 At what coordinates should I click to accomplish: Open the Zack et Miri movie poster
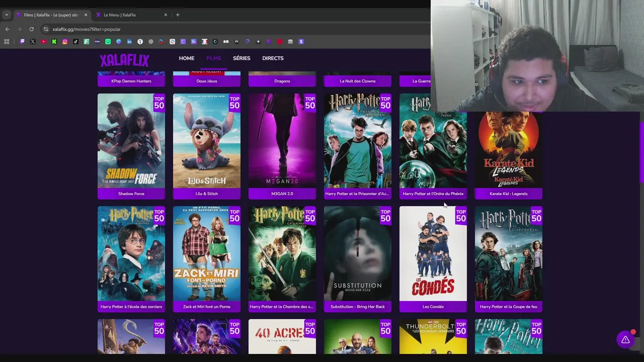tap(207, 253)
